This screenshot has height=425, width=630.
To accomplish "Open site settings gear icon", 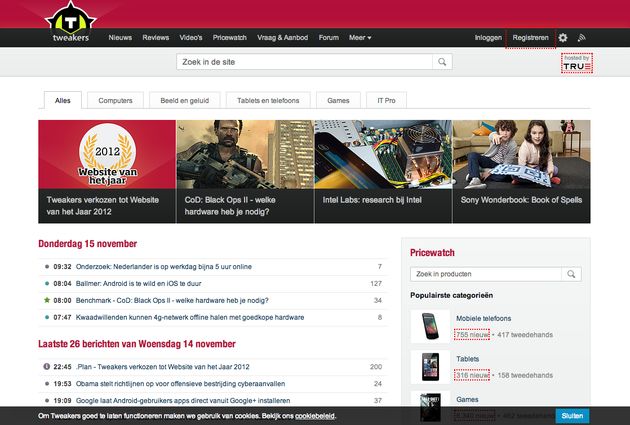I will 563,38.
